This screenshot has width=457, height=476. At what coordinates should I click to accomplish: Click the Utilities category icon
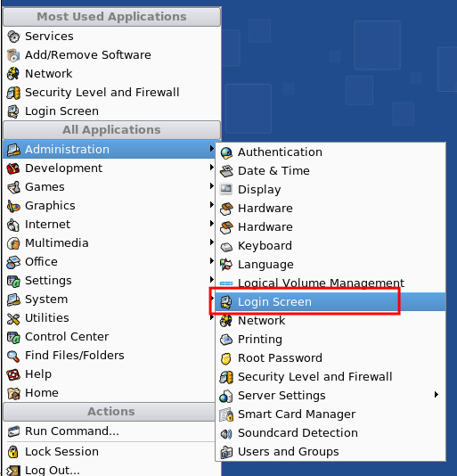click(x=13, y=318)
